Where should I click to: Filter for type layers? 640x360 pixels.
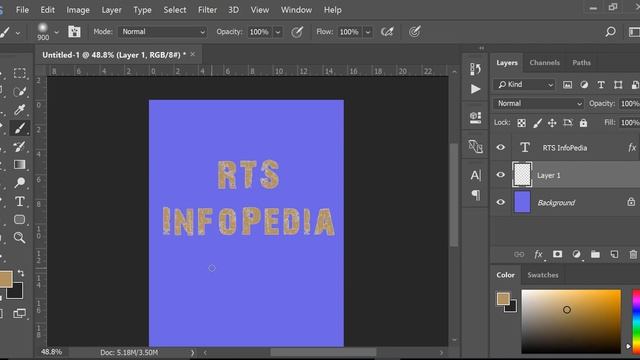601,85
